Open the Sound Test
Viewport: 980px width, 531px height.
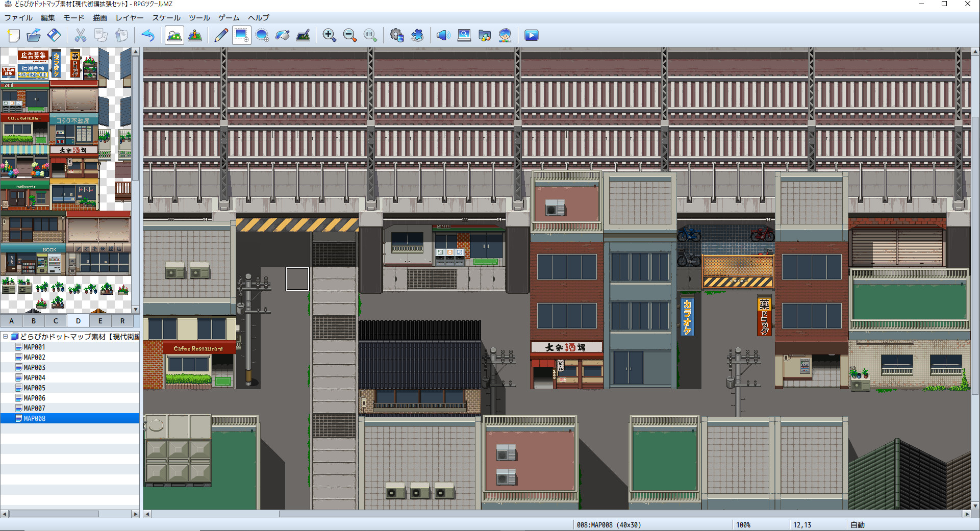(444, 35)
